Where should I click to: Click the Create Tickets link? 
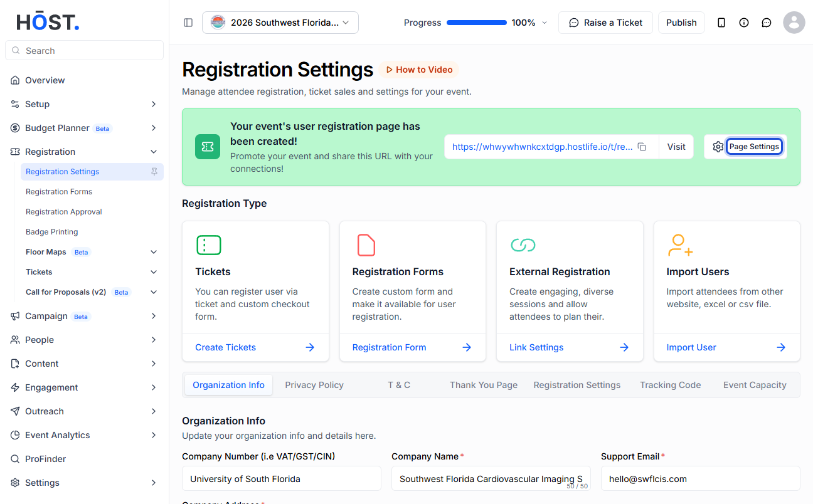click(226, 347)
